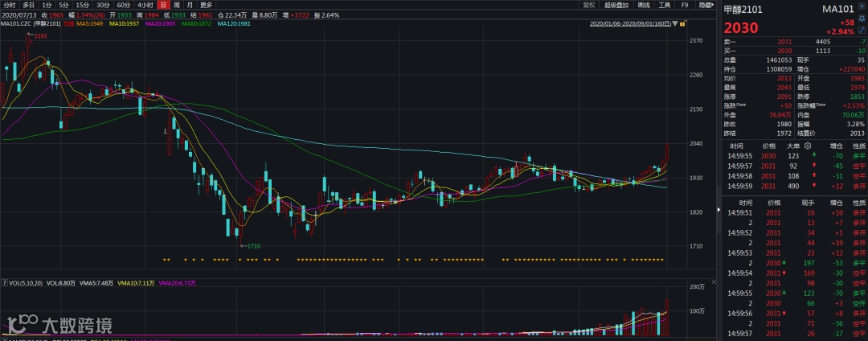868x341 pixels.
Task: Select the 14:59:59 large order row with 490
Action: click(792, 186)
